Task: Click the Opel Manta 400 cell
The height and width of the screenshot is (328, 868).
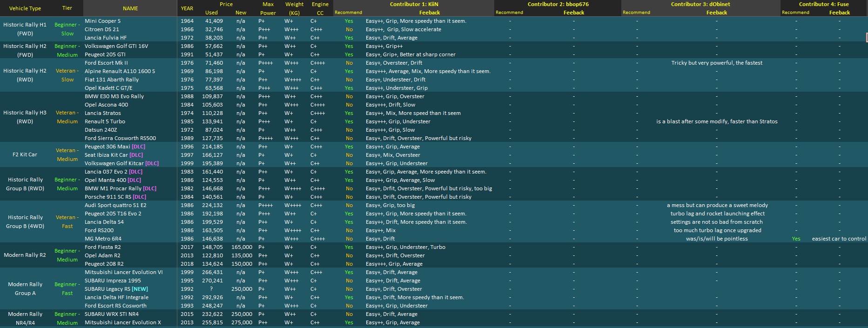Action: (x=130, y=180)
